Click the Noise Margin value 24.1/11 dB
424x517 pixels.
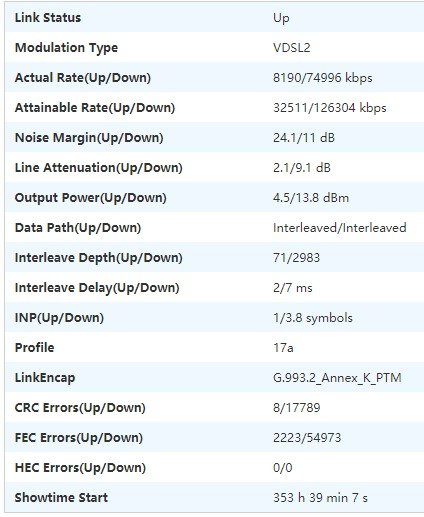point(304,138)
